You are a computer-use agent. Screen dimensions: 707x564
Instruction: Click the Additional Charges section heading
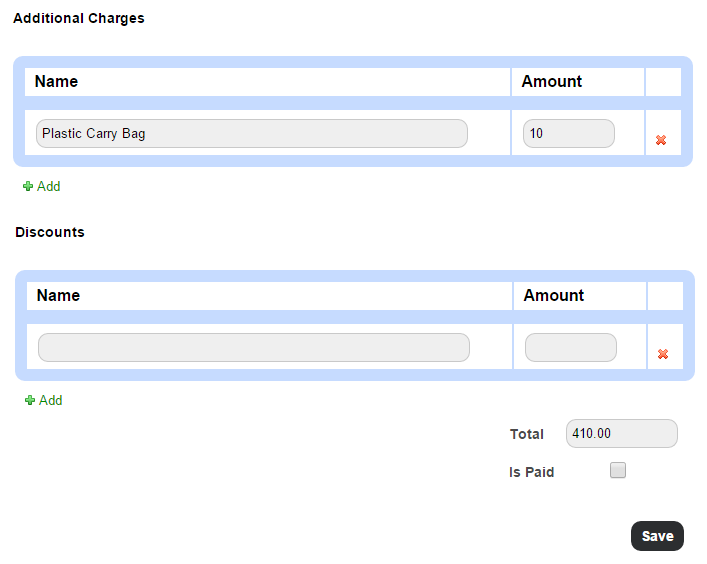(78, 18)
